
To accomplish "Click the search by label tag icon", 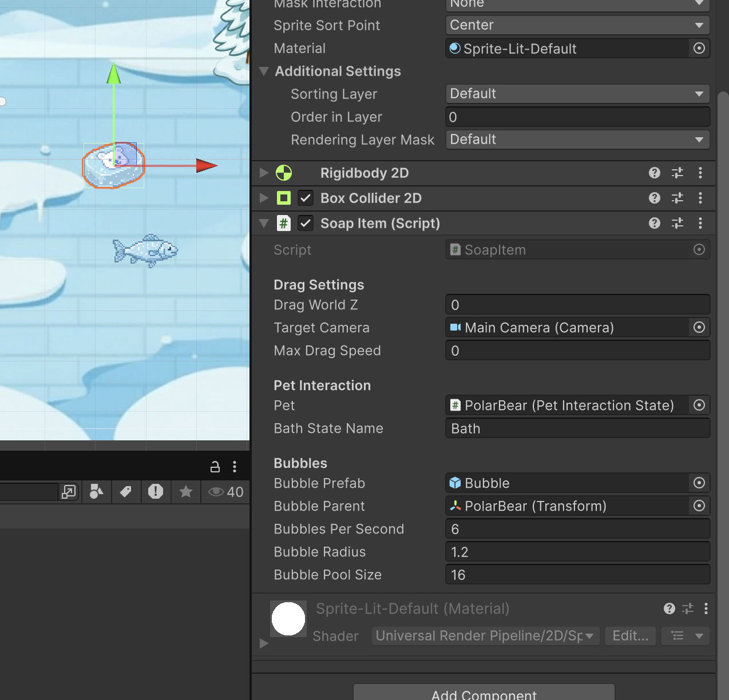I will 126,491.
